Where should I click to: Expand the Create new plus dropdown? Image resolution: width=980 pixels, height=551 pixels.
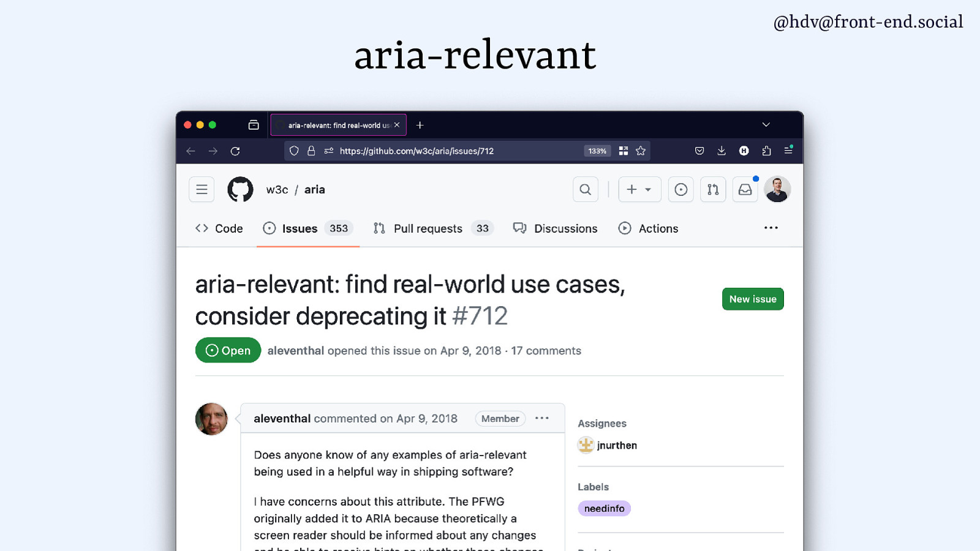(639, 190)
